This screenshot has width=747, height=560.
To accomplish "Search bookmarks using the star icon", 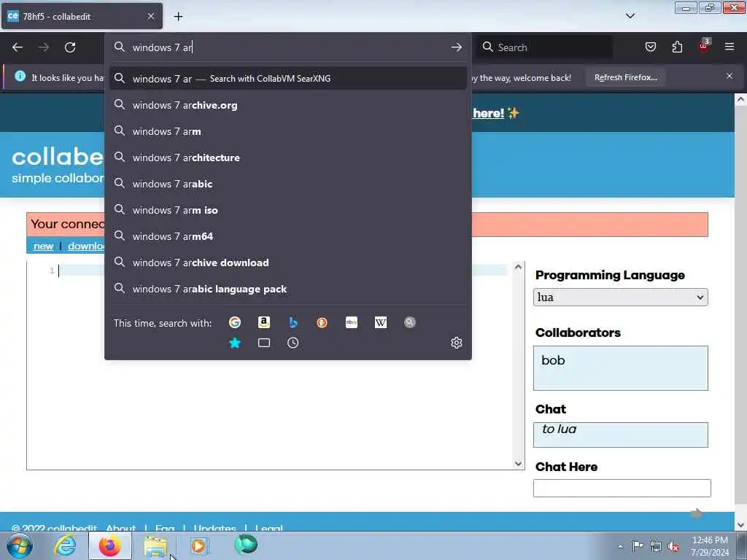I will coord(235,343).
